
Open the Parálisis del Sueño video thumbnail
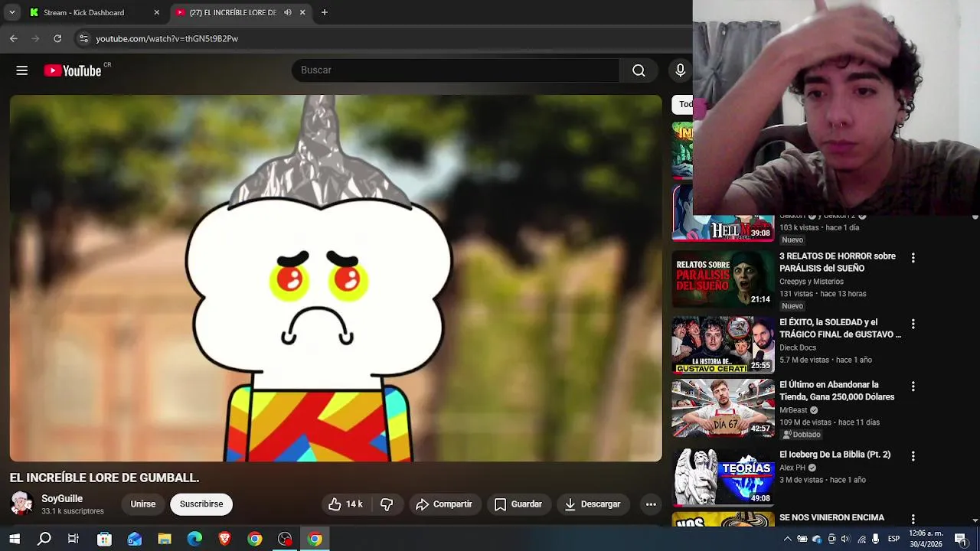(724, 279)
